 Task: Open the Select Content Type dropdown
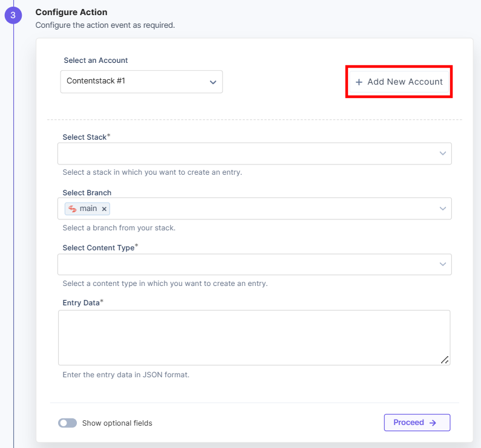(x=254, y=264)
